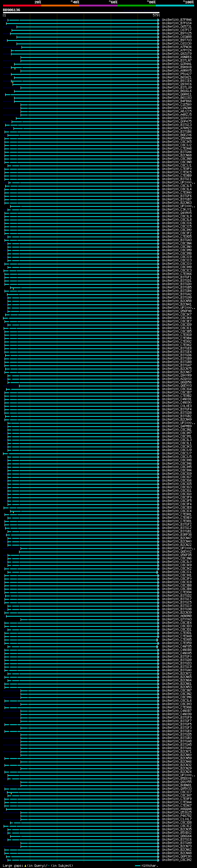The image size is (197, 868).
Task: Click the UniRef100_C3KJY1 identifier
Action: 177,210
